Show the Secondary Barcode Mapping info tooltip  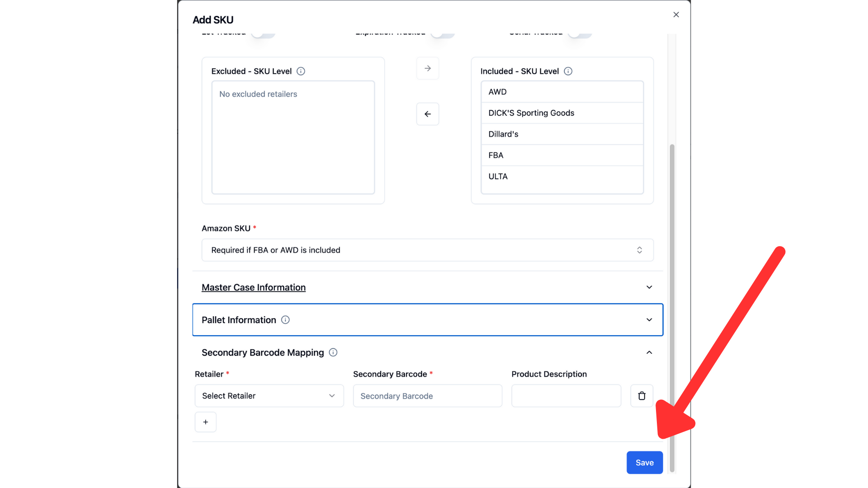coord(333,352)
